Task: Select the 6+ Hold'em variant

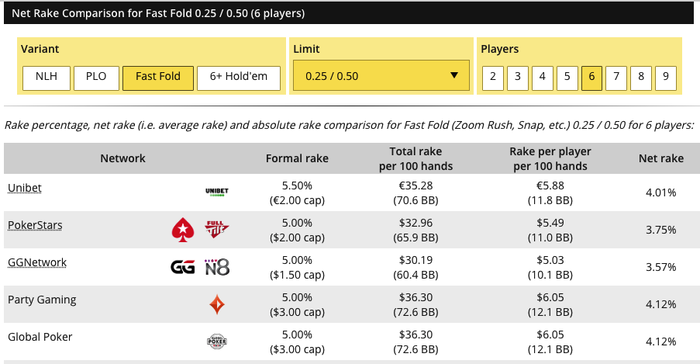Action: click(239, 78)
